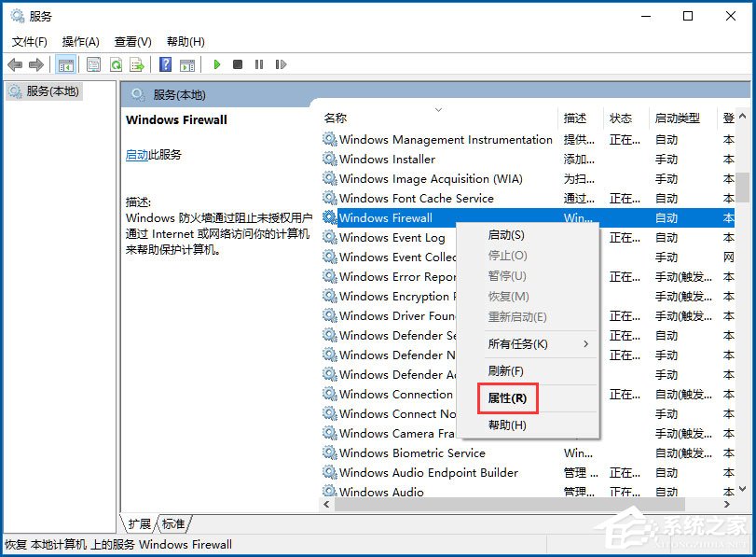Choose 属性(R) from the context menu

point(506,397)
